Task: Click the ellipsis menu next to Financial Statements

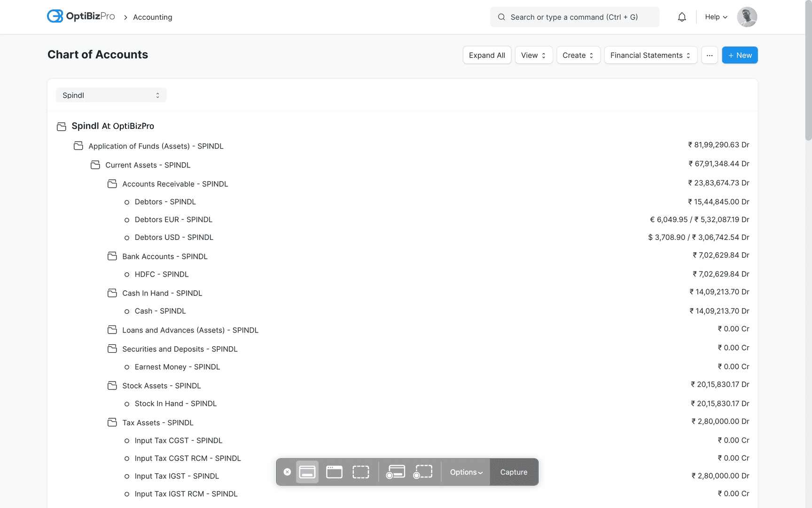Action: [x=710, y=55]
